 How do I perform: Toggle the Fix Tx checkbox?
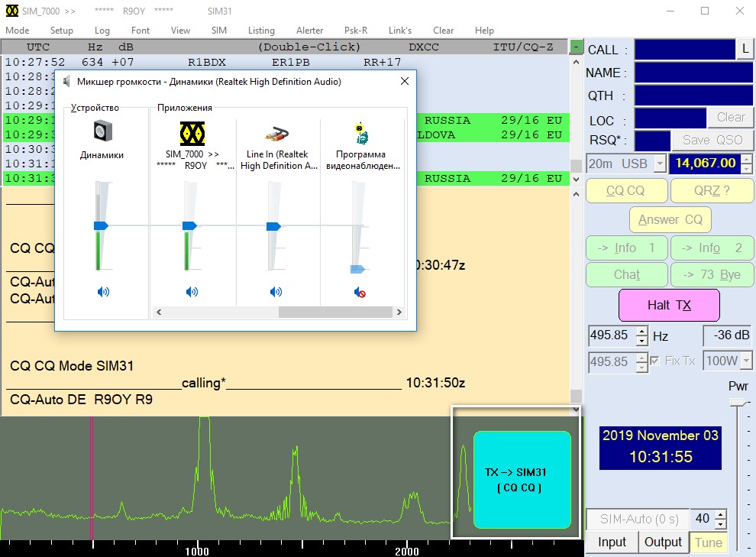point(655,361)
